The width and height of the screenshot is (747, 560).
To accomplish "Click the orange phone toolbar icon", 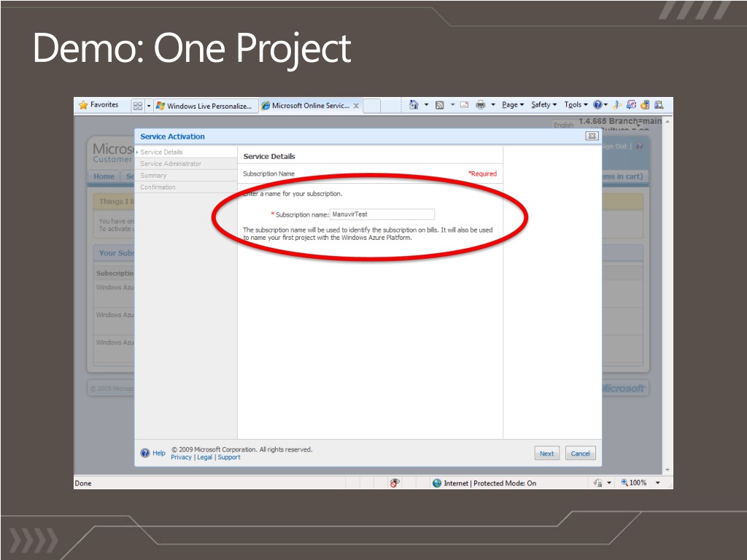I will pyautogui.click(x=645, y=105).
